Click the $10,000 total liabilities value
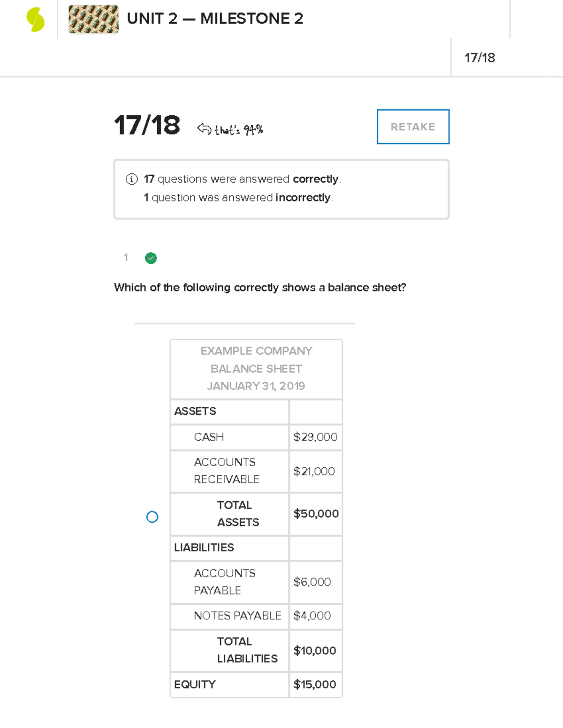The image size is (563, 728). [x=315, y=651]
